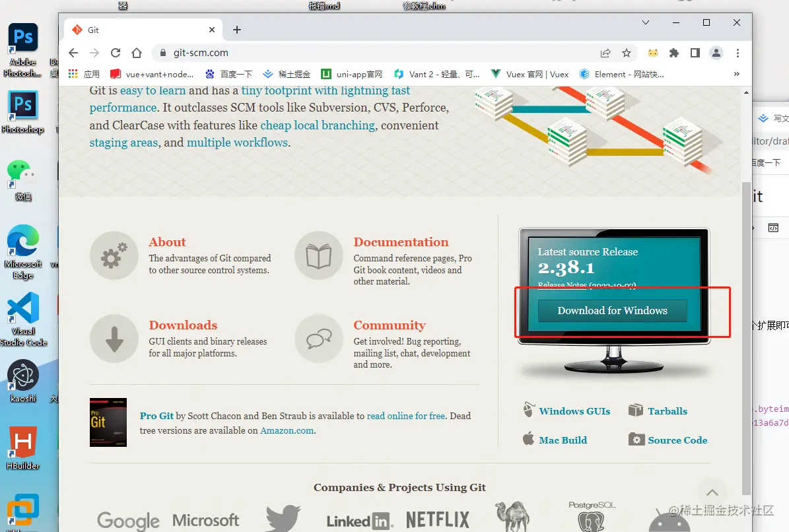Image resolution: width=789 pixels, height=532 pixels.
Task: Open the Windows GUIs link
Action: 574,411
